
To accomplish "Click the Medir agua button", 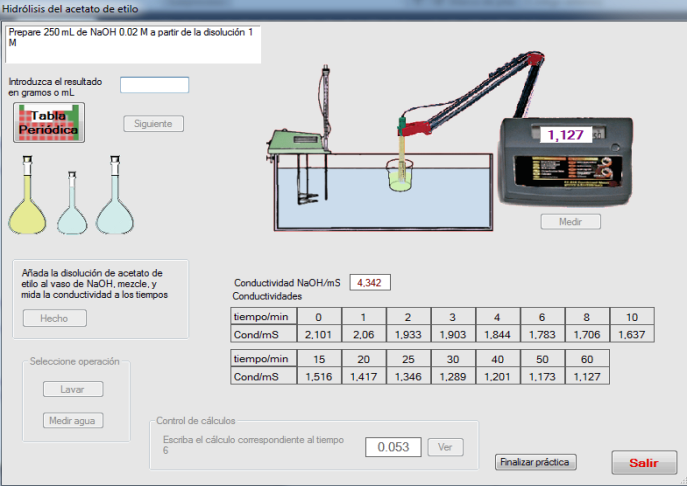I will click(x=73, y=421).
